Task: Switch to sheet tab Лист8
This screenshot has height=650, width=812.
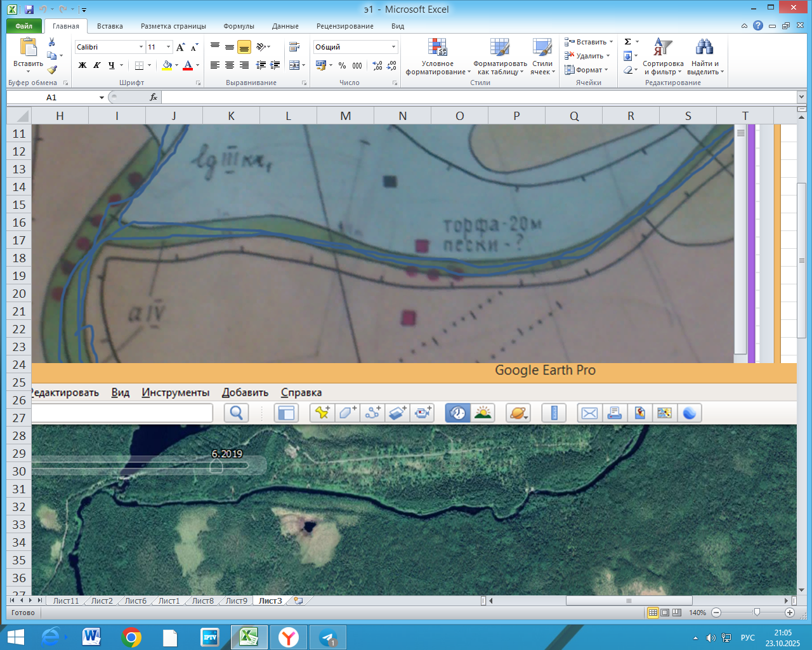Action: tap(203, 600)
